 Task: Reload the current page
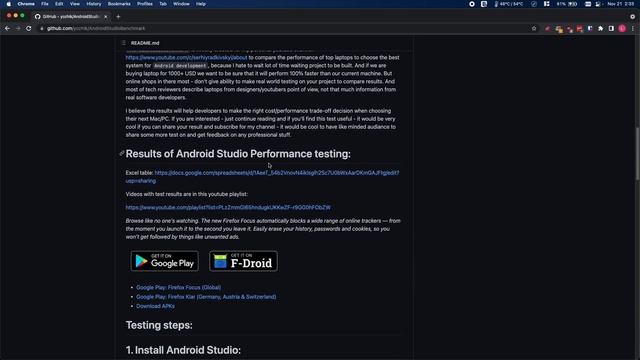click(29, 29)
